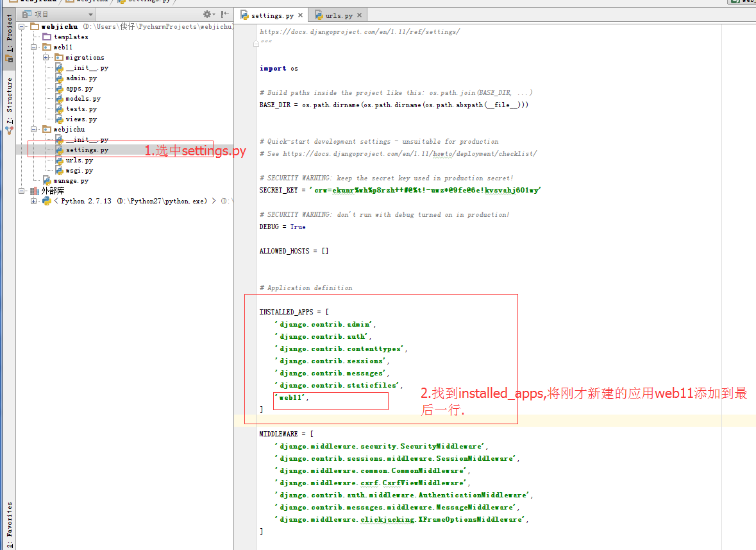756x550 pixels.
Task: Collapse the root webjichu project node
Action: pyautogui.click(x=22, y=26)
